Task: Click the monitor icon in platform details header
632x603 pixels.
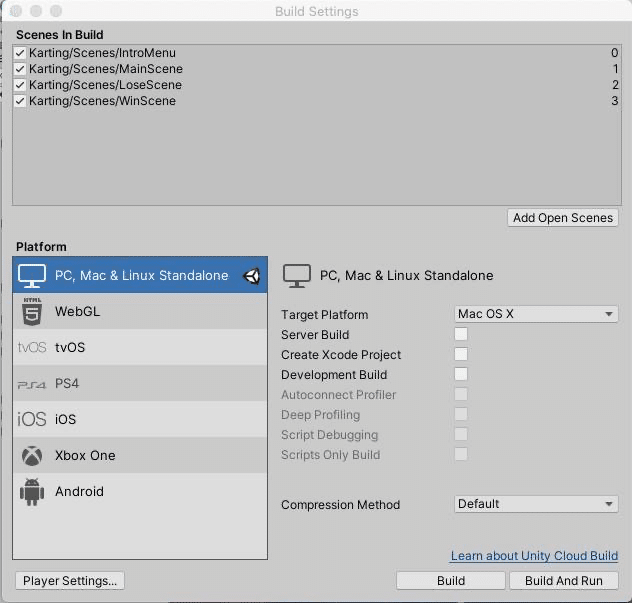Action: [x=297, y=276]
